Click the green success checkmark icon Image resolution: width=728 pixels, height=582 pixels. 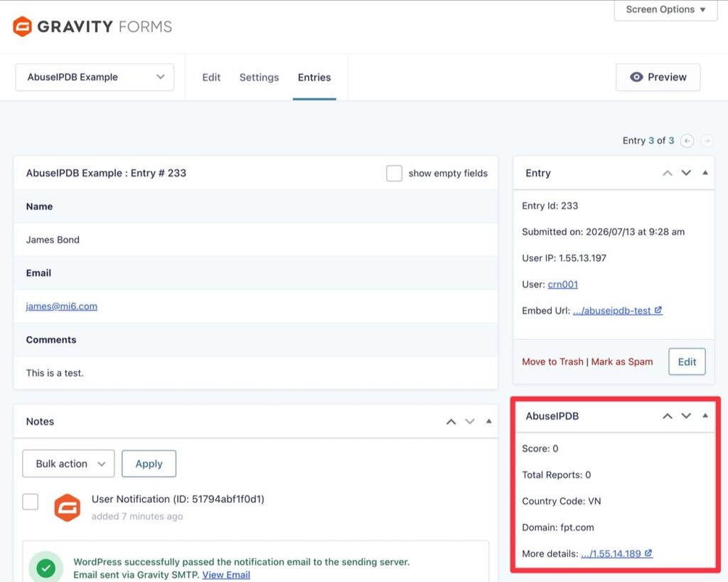tap(46, 567)
